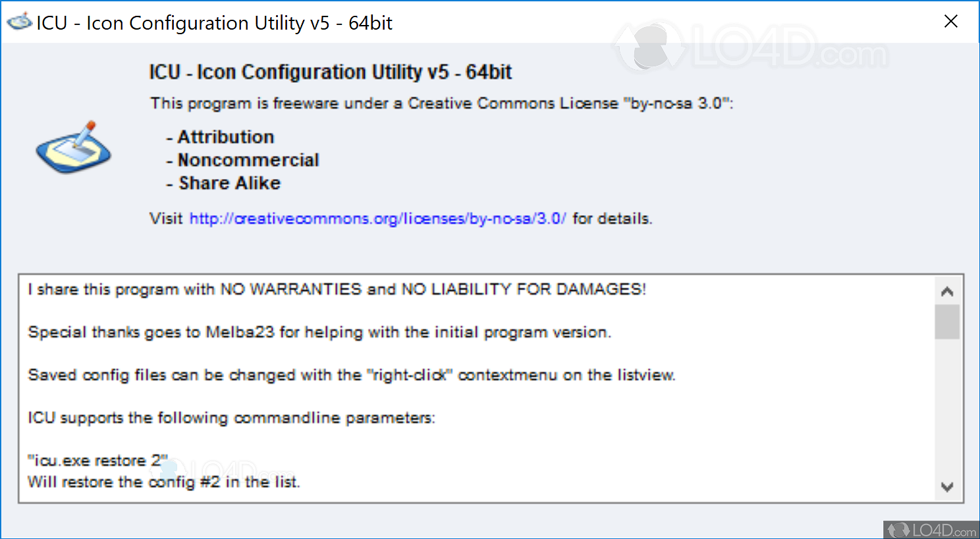
Task: Click the 'commandline parameters' text line
Action: point(231,418)
